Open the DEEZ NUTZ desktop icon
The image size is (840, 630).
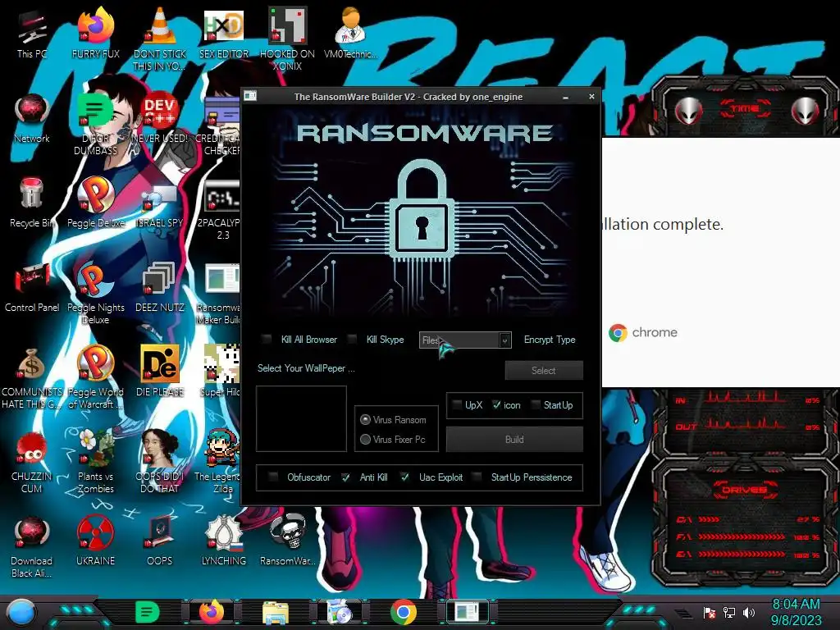pos(159,279)
